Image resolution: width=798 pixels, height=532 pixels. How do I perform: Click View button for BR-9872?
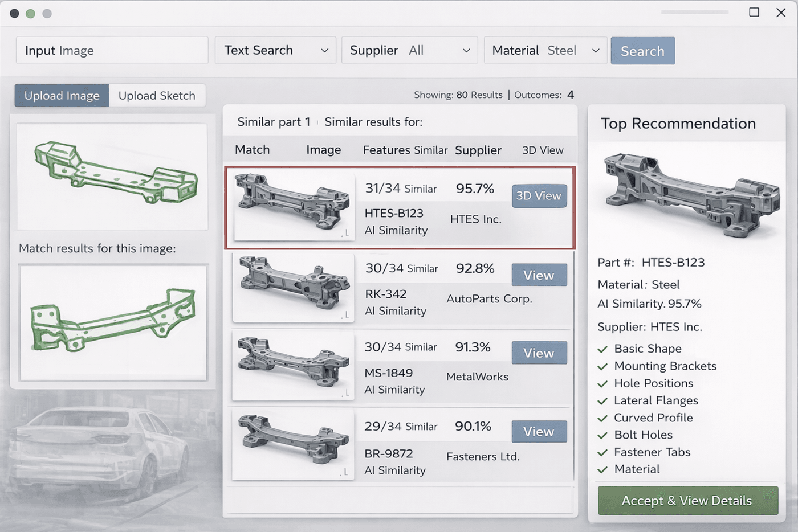539,432
